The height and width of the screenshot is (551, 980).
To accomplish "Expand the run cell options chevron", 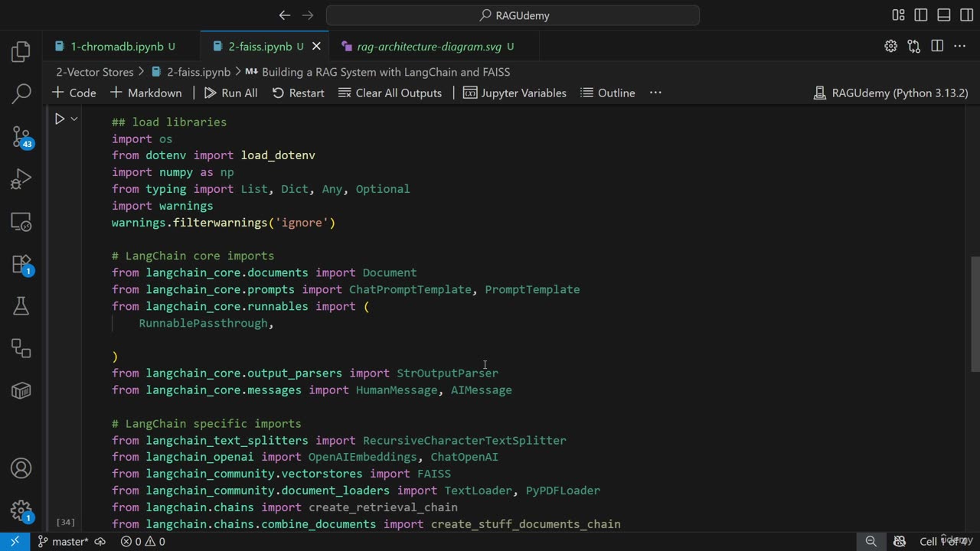I will (x=74, y=119).
